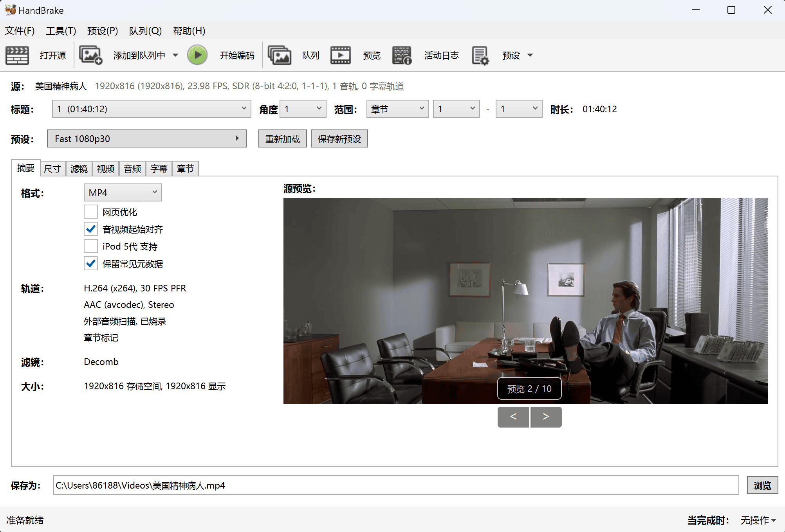The width and height of the screenshot is (785, 532).
Task: Open the 角度 angle dropdown
Action: tap(303, 109)
